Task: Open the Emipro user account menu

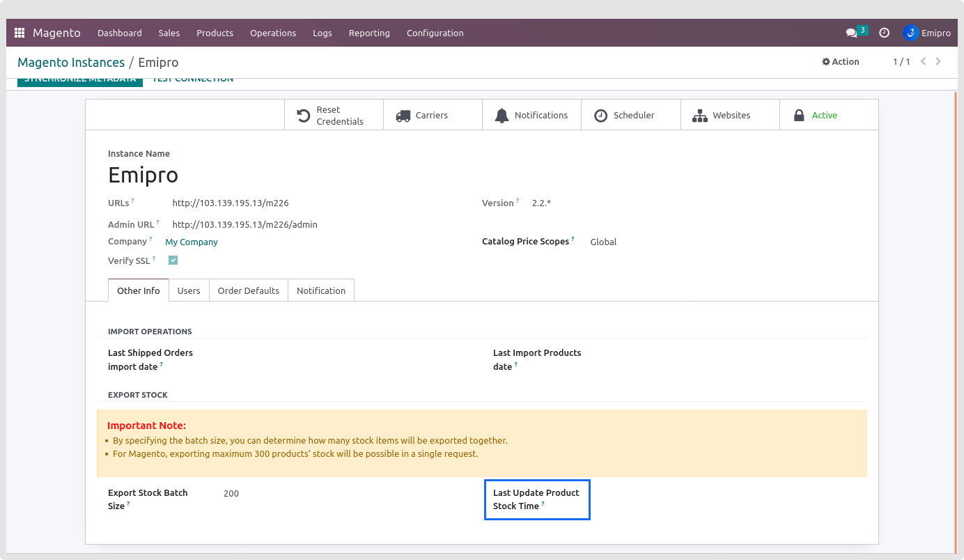Action: (927, 33)
